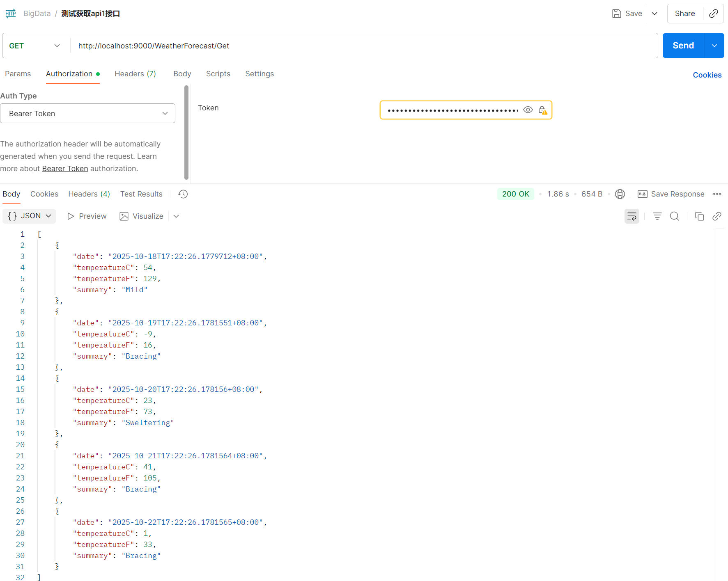Click the HTTP request type icon

(11, 14)
